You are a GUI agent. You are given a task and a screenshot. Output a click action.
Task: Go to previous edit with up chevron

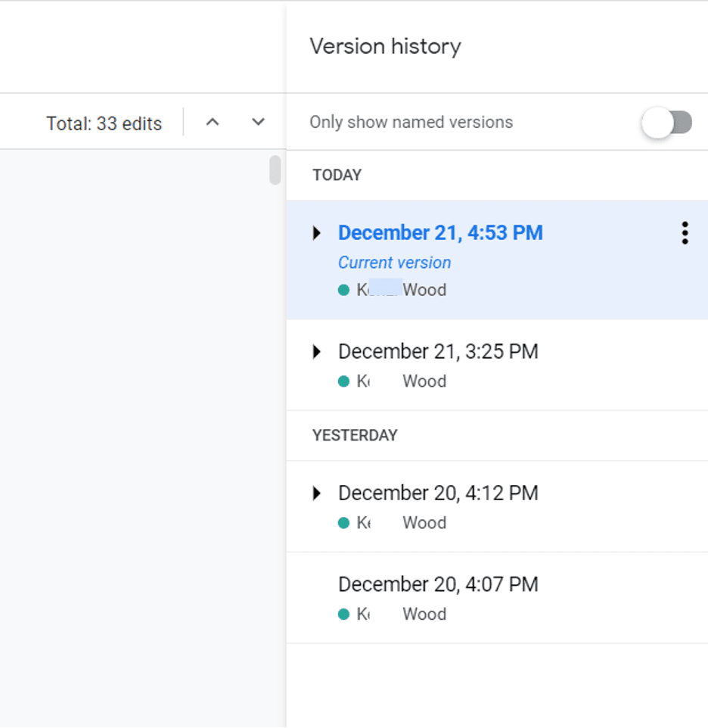tap(213, 122)
